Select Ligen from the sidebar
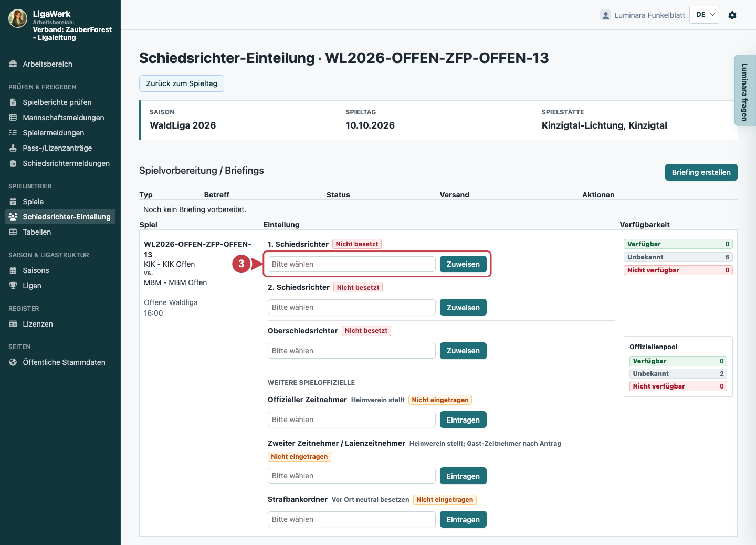 tap(60, 286)
